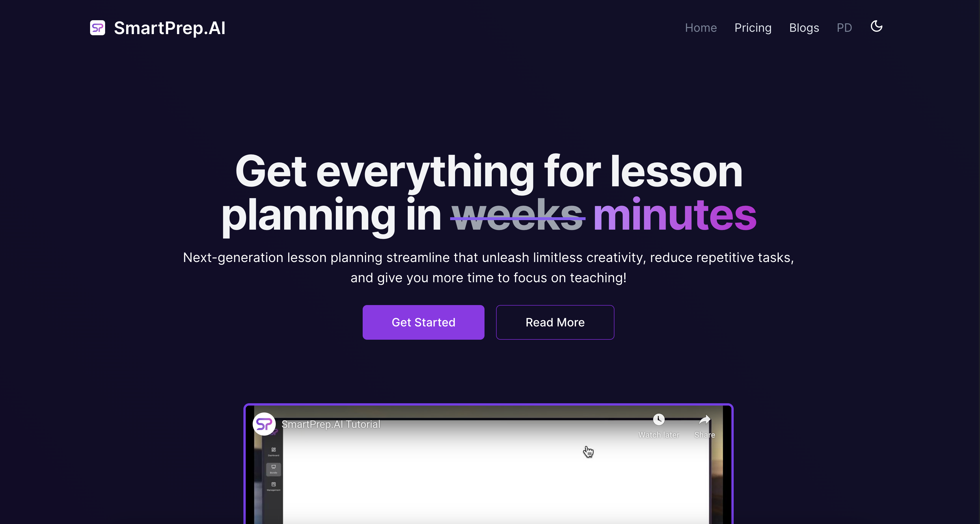The image size is (980, 524).
Task: Open the Home navigation menu item
Action: click(x=701, y=27)
